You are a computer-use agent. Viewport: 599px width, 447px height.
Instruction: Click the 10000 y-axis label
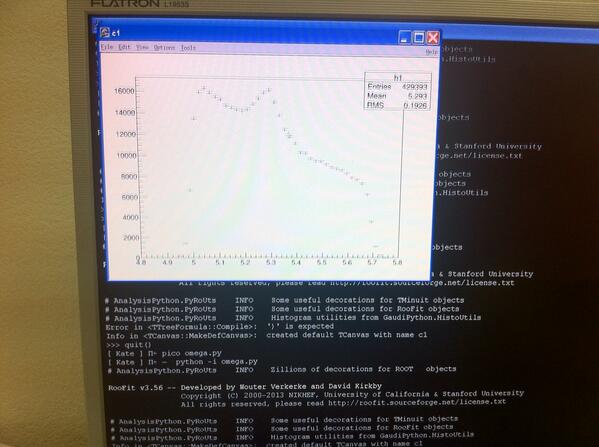[126, 155]
